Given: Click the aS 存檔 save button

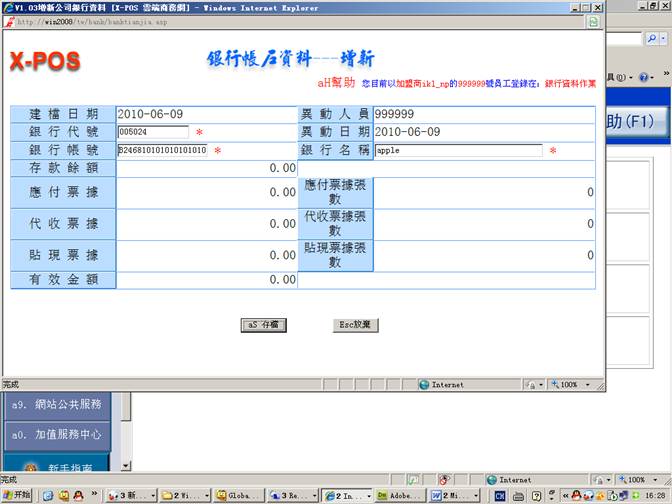Looking at the screenshot, I should 264,325.
